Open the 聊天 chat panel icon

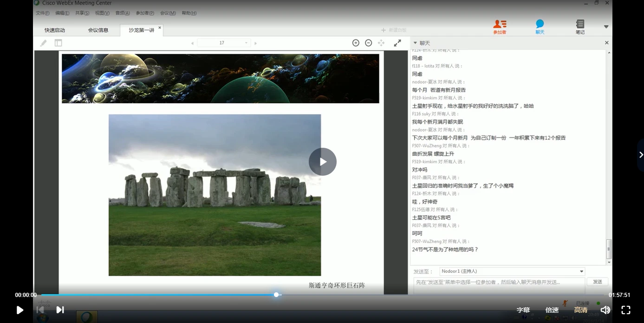pyautogui.click(x=540, y=27)
